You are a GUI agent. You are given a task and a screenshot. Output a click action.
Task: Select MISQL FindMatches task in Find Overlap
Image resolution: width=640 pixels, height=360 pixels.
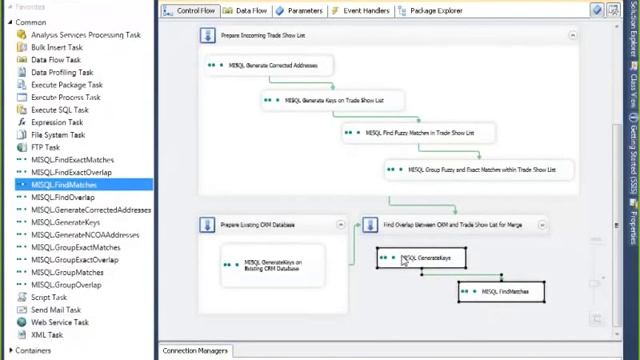pos(502,291)
